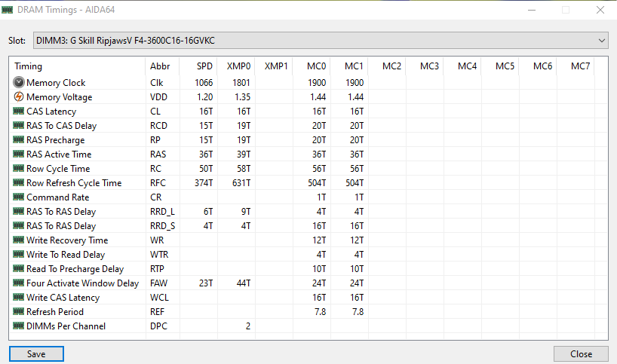The image size is (617, 364).
Task: Click the WCL abbreviation cell
Action: 159,298
